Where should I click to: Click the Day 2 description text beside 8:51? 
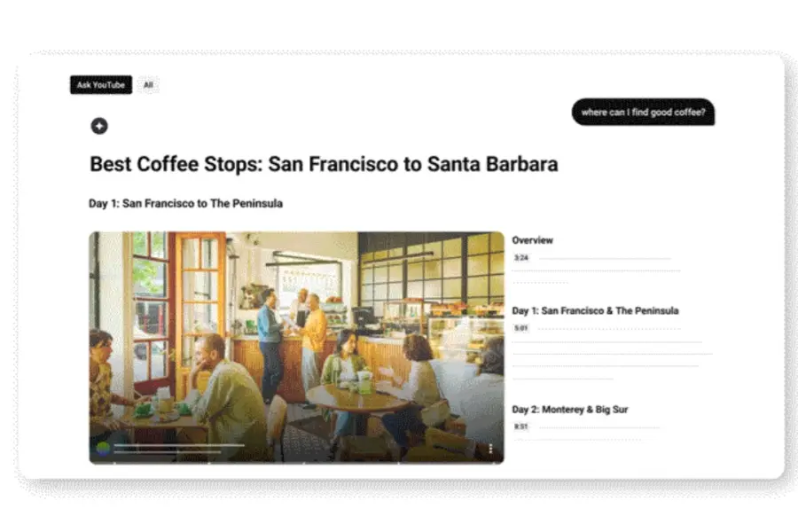(599, 427)
